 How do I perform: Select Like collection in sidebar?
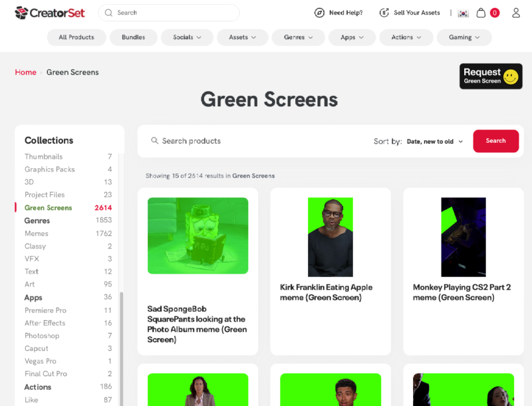(x=68, y=400)
